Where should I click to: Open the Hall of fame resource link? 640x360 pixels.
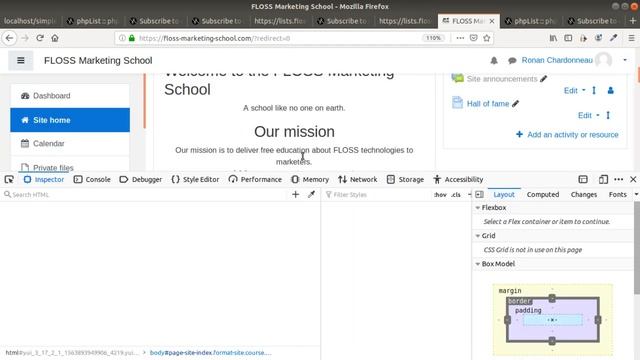click(x=488, y=104)
